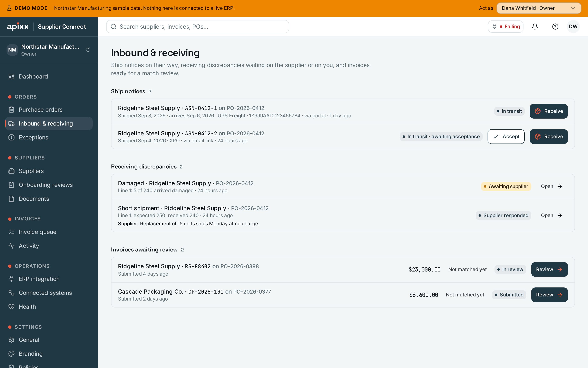Open the help question-mark icon
The height and width of the screenshot is (368, 588).
click(x=555, y=27)
